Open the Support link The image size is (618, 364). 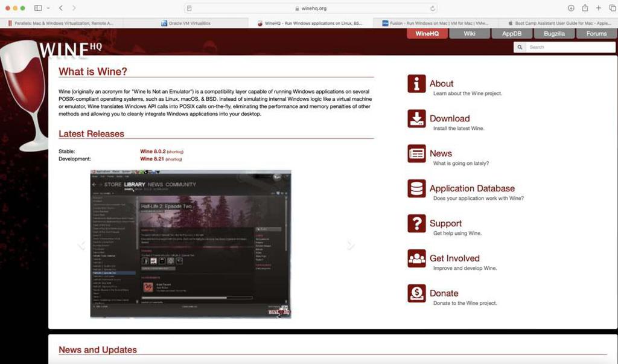(445, 223)
